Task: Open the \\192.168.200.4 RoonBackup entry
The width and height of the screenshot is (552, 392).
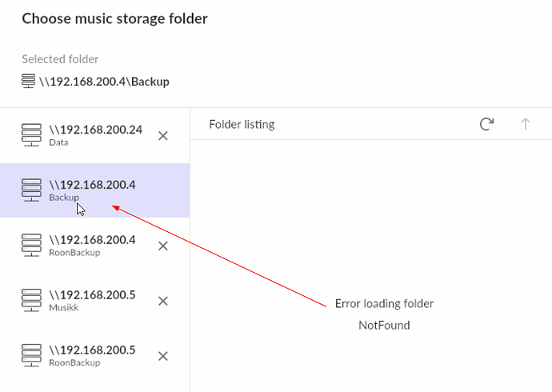Action: [92, 245]
